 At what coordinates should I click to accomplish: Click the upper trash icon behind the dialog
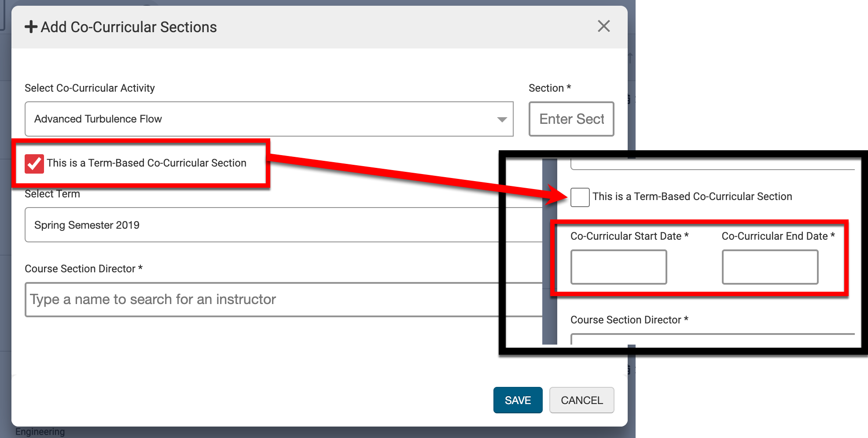click(x=629, y=99)
